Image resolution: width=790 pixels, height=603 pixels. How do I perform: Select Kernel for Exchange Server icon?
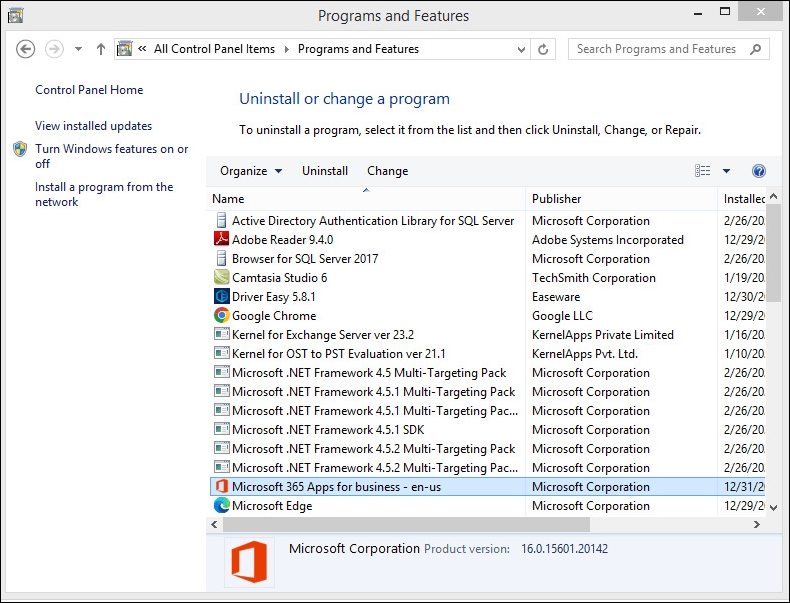[x=221, y=334]
